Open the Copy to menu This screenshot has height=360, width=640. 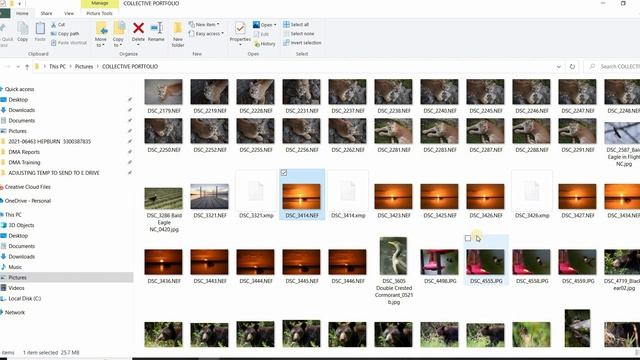(118, 34)
